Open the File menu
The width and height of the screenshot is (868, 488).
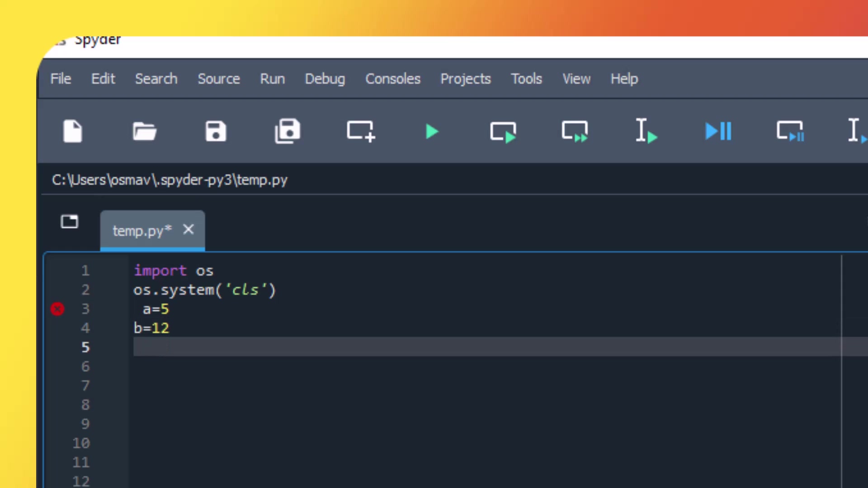click(61, 79)
